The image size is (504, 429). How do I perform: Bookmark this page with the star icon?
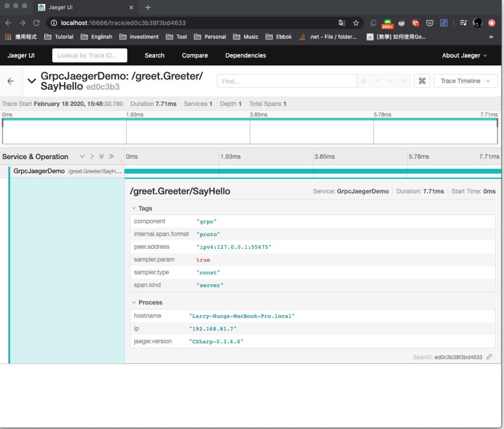[356, 23]
